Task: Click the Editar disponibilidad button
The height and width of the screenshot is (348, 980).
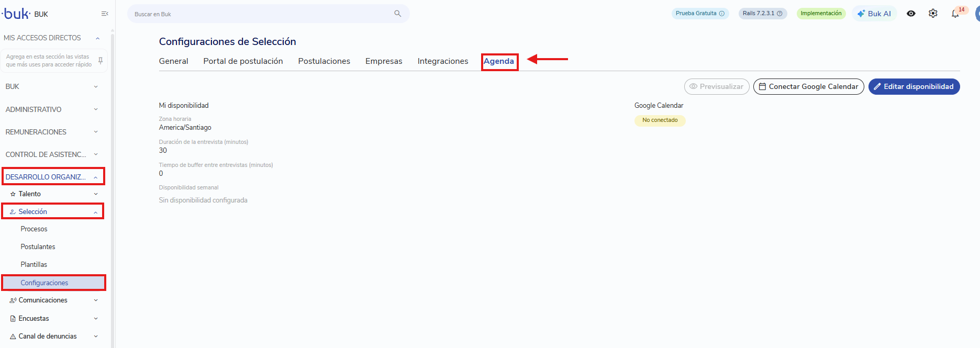Action: tap(914, 86)
